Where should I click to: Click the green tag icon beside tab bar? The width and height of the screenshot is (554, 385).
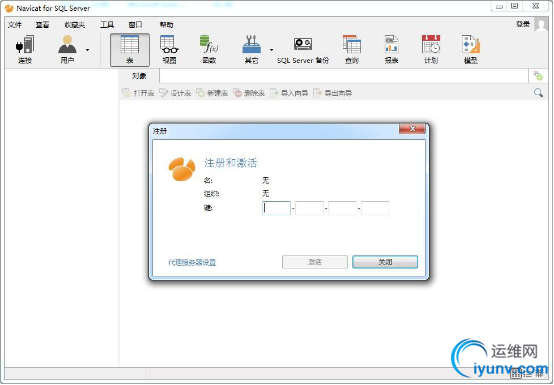click(x=538, y=76)
